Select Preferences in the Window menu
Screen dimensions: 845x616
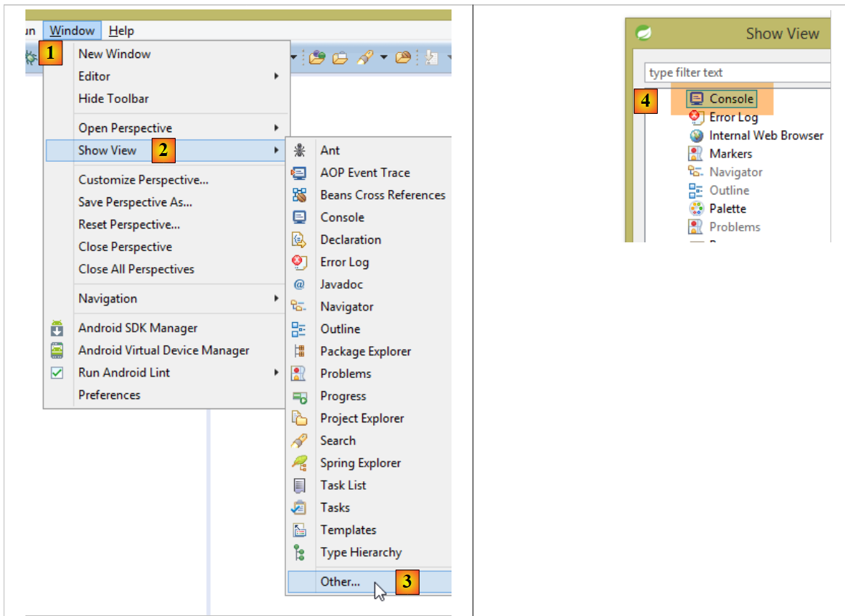[x=110, y=395]
